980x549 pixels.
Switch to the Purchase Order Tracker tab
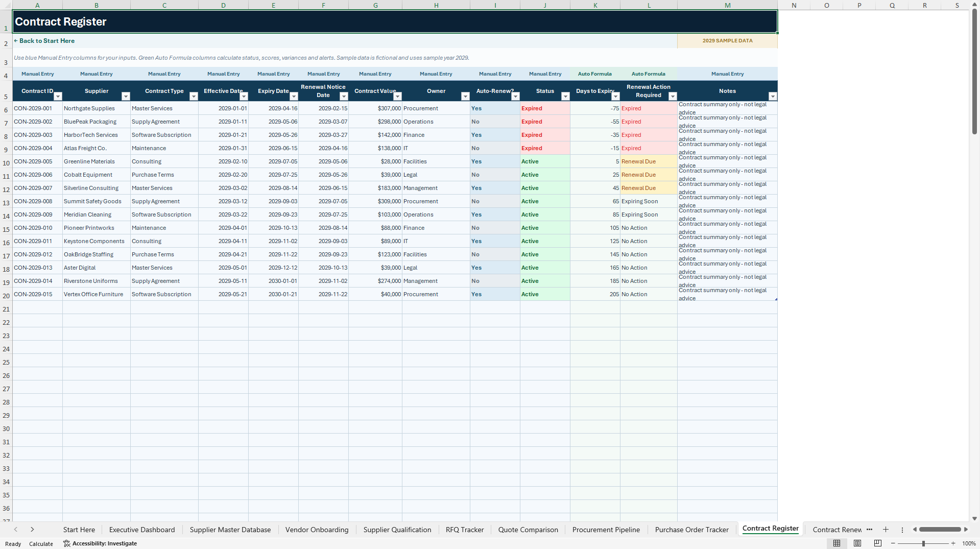tap(692, 530)
